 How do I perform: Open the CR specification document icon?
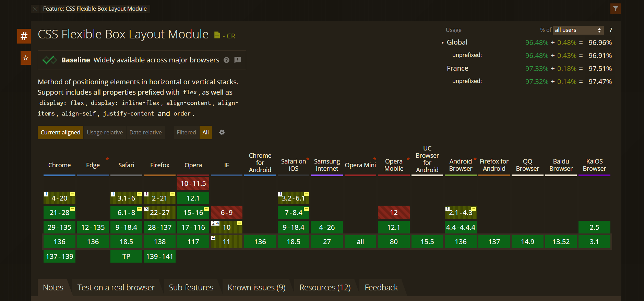click(x=217, y=35)
